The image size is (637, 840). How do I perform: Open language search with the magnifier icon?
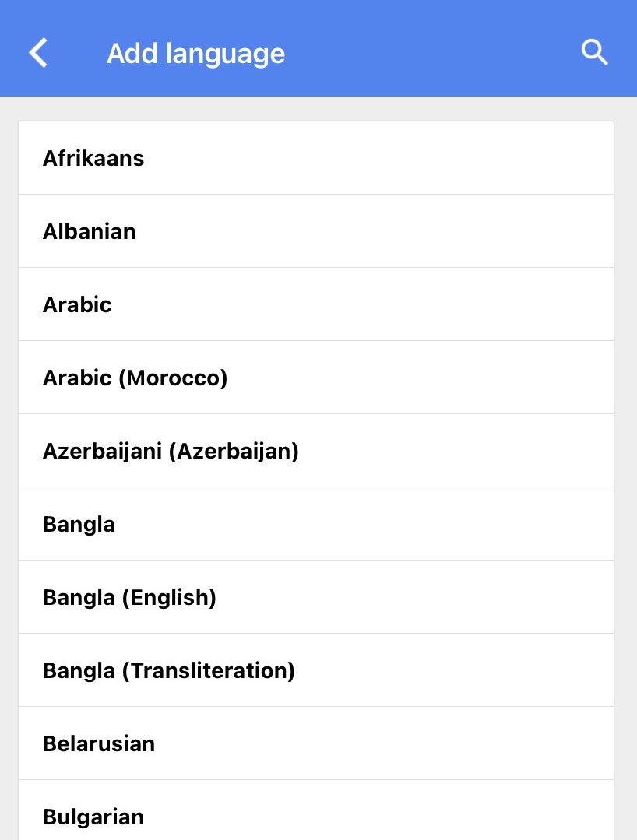[x=594, y=53]
